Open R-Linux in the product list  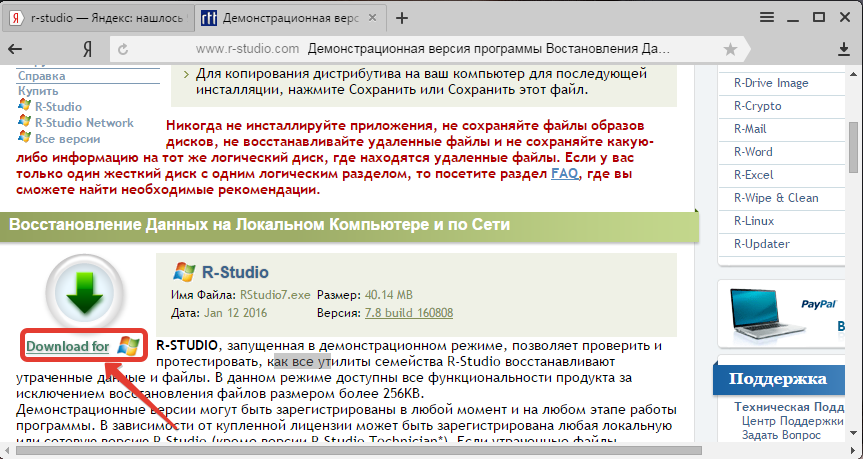click(x=754, y=221)
